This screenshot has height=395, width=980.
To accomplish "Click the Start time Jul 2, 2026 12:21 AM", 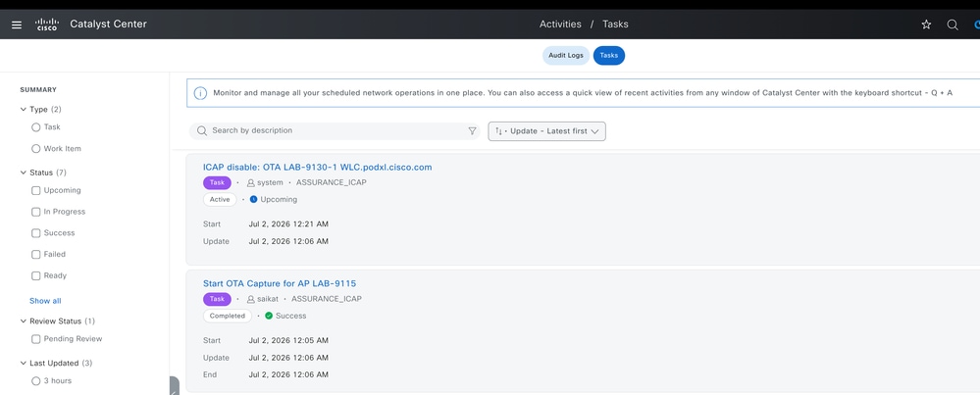I will click(288, 224).
